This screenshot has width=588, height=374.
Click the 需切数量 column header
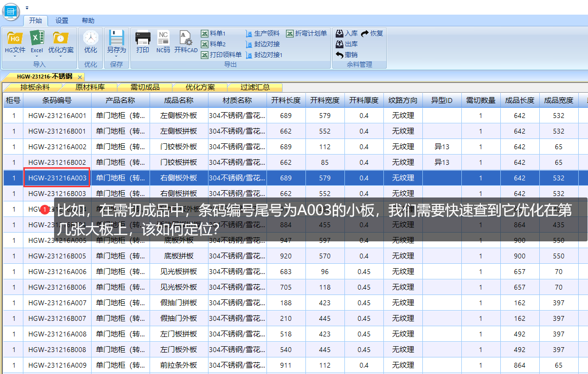[x=481, y=100]
